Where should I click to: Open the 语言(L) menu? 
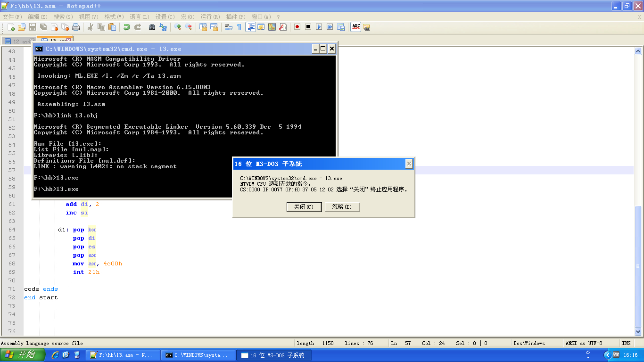140,17
